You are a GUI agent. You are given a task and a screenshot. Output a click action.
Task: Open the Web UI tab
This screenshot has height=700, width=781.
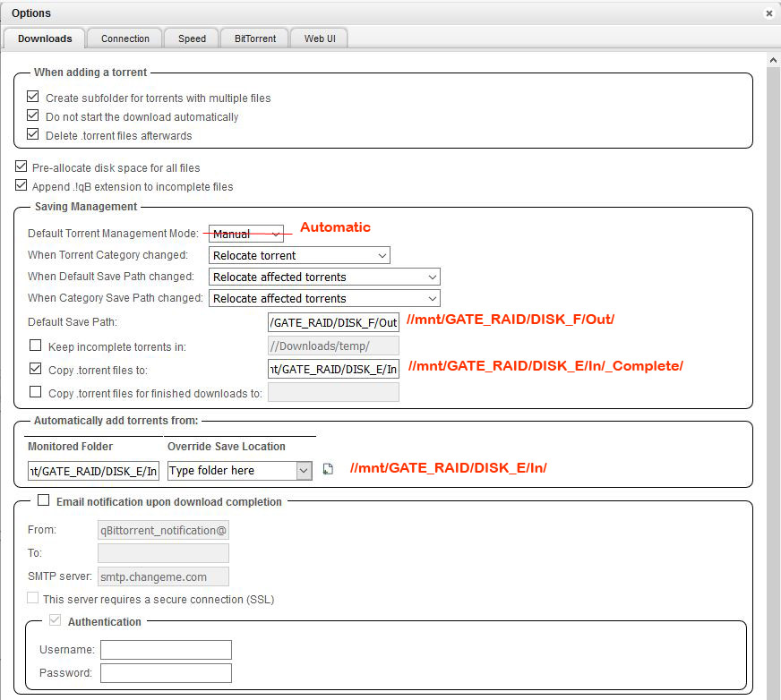click(x=320, y=38)
